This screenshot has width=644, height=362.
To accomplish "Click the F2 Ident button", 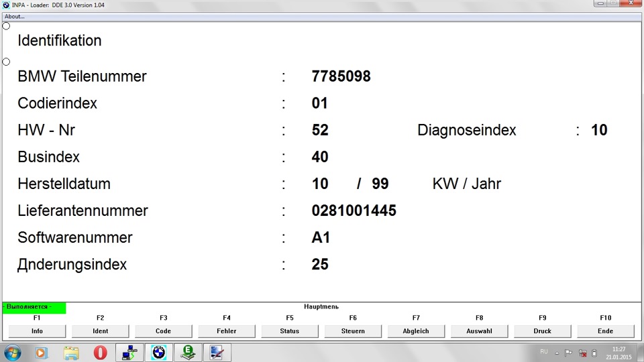I will point(100,330).
